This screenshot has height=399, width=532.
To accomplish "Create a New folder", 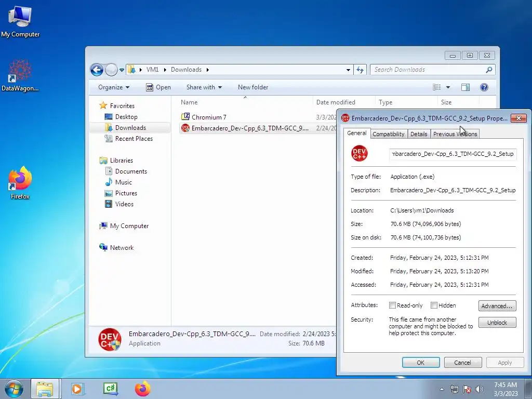I will pyautogui.click(x=253, y=87).
